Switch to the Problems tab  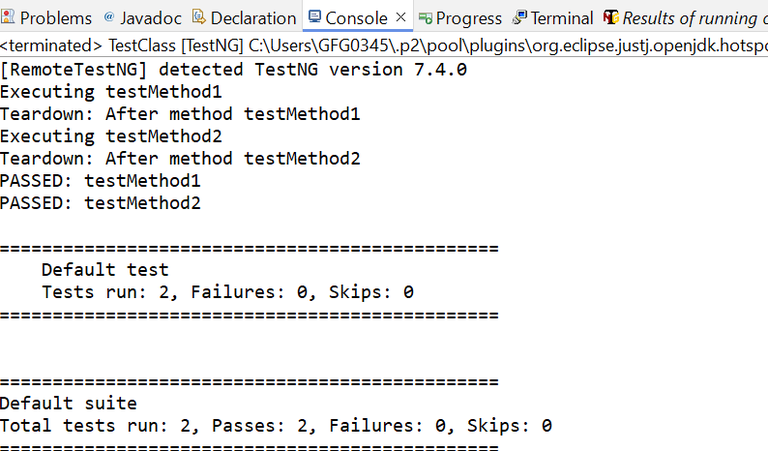55,18
